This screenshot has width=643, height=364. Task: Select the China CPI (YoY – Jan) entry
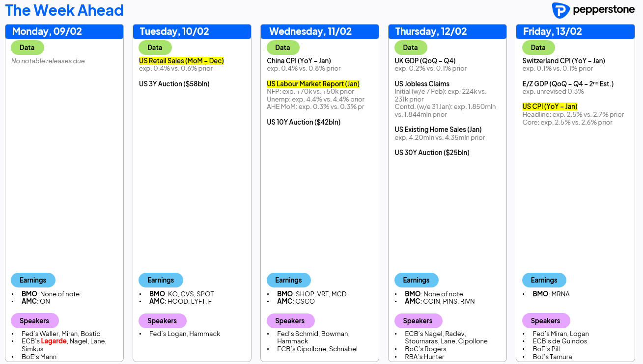point(299,61)
